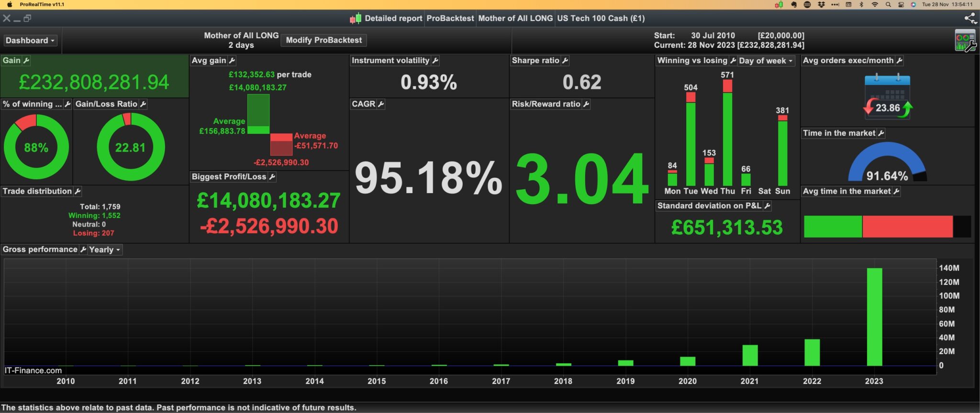Viewport: 980px width, 413px height.
Task: Click the wrench beside % of winning
Action: (x=67, y=104)
